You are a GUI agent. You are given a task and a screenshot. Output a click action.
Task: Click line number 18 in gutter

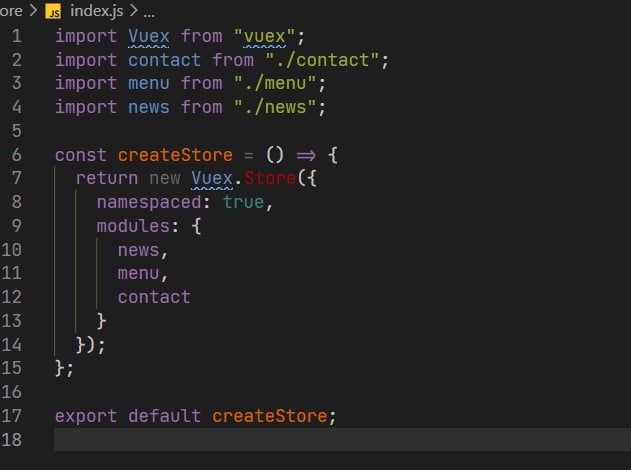[11, 439]
